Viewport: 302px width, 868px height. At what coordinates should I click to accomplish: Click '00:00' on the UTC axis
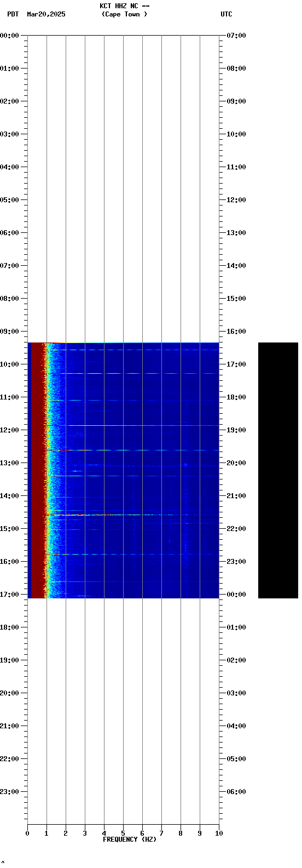(x=236, y=595)
